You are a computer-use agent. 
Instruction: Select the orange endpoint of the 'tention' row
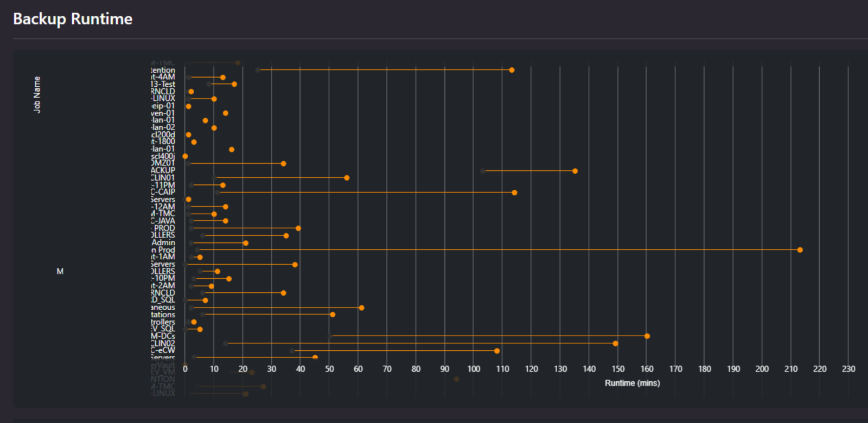pyautogui.click(x=512, y=70)
